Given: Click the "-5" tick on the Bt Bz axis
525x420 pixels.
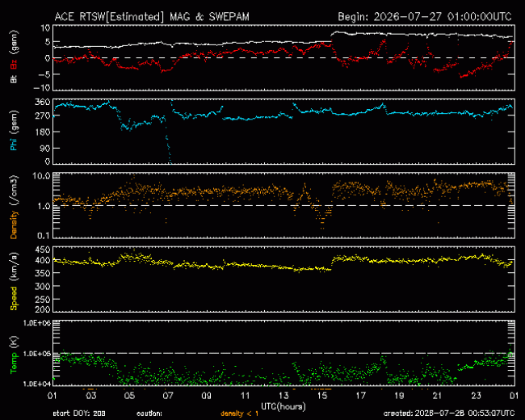Looking at the screenshot, I should click(44, 74).
